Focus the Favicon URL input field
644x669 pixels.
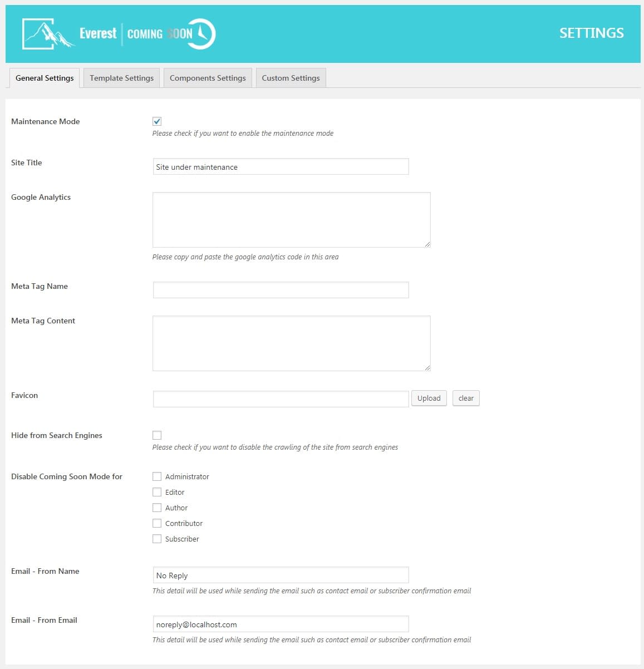click(x=281, y=399)
